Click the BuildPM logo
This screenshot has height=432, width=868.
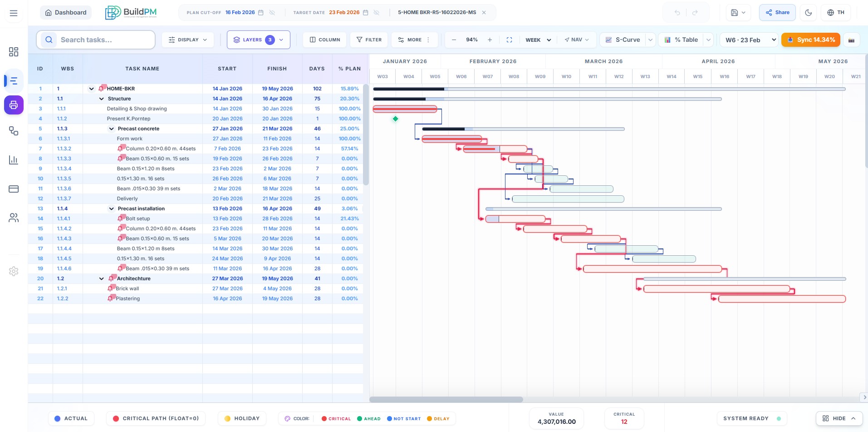click(131, 13)
